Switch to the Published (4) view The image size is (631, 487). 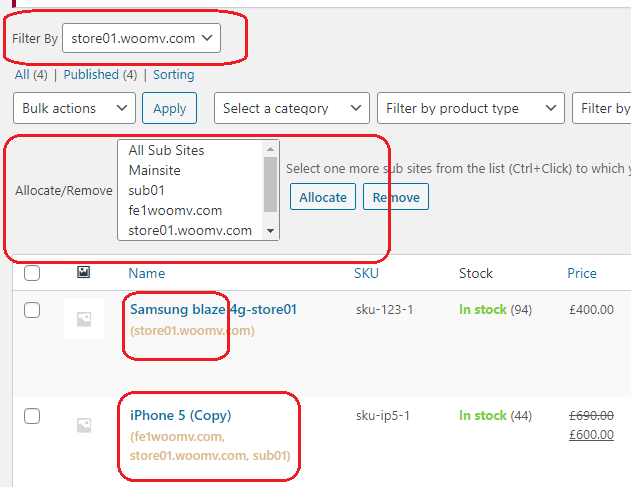100,75
